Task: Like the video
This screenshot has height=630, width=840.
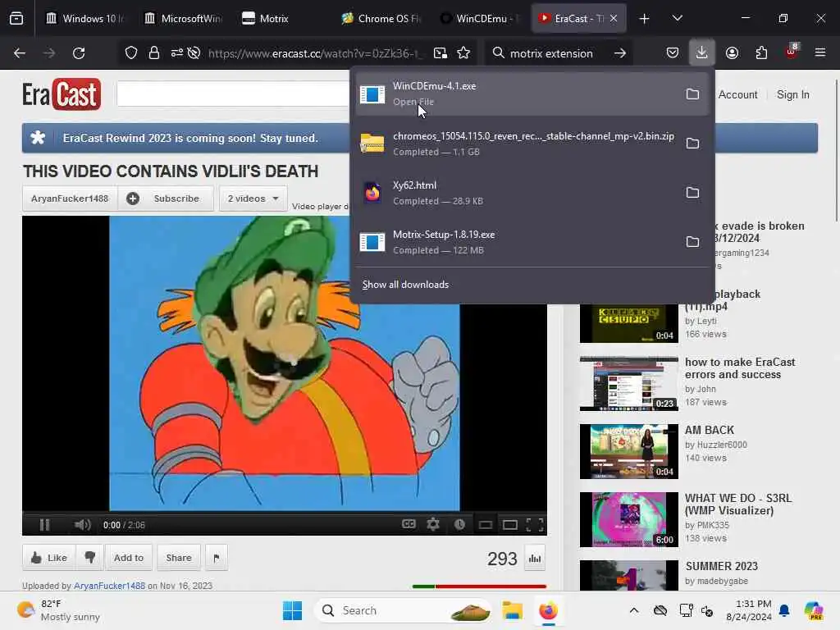Action: tap(49, 558)
